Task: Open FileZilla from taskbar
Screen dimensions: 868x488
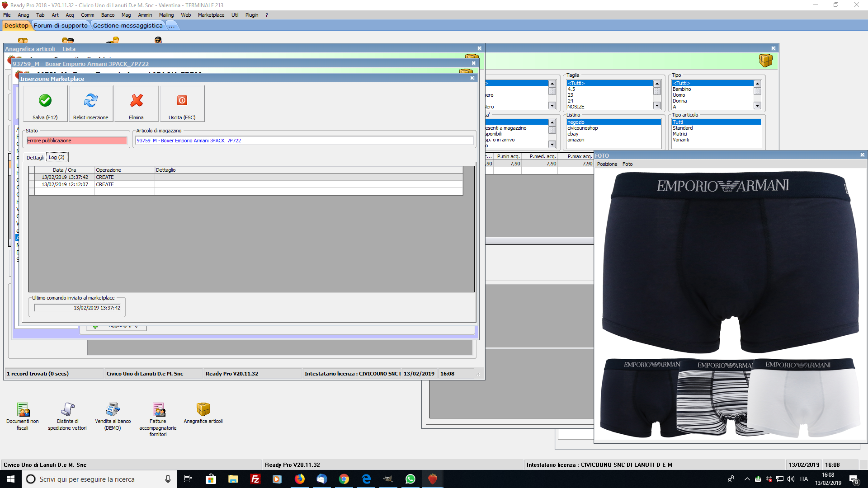Action: coord(255,479)
